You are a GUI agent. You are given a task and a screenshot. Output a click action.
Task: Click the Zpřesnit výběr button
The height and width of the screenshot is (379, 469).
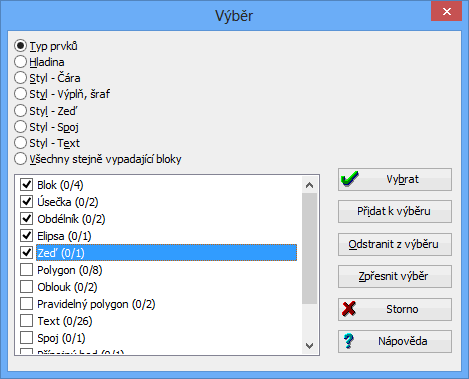pyautogui.click(x=395, y=276)
